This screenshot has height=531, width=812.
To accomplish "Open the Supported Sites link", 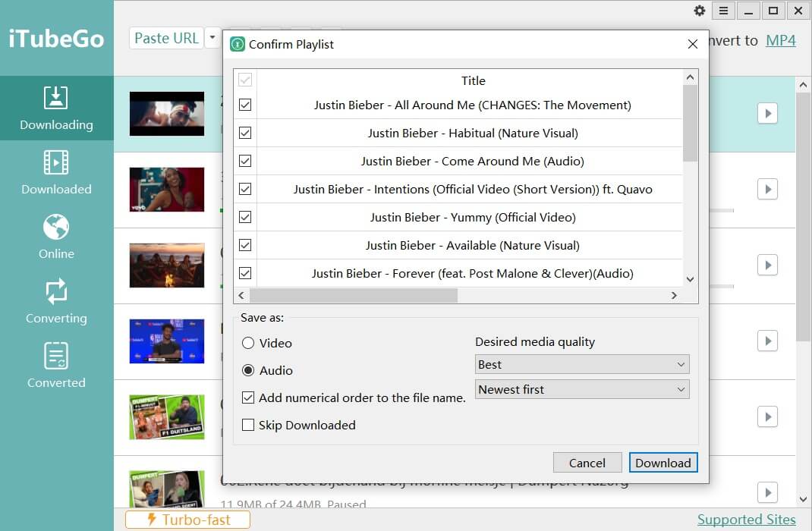I will point(746,520).
